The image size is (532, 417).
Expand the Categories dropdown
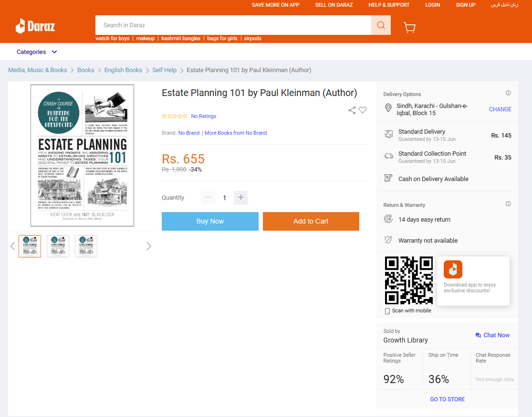[37, 52]
